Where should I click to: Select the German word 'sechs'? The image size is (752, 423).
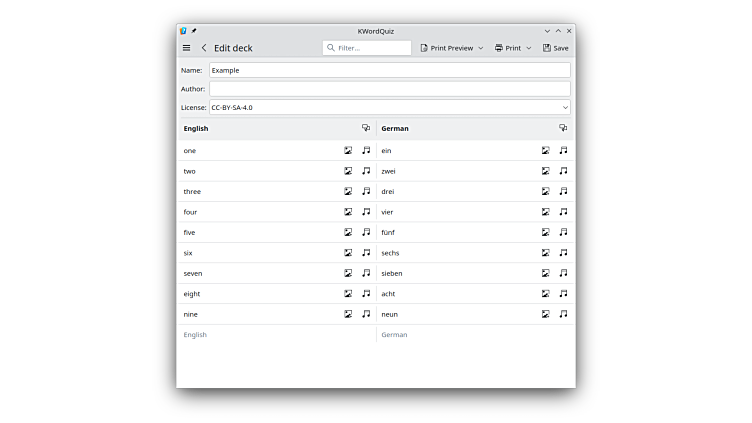click(x=390, y=253)
